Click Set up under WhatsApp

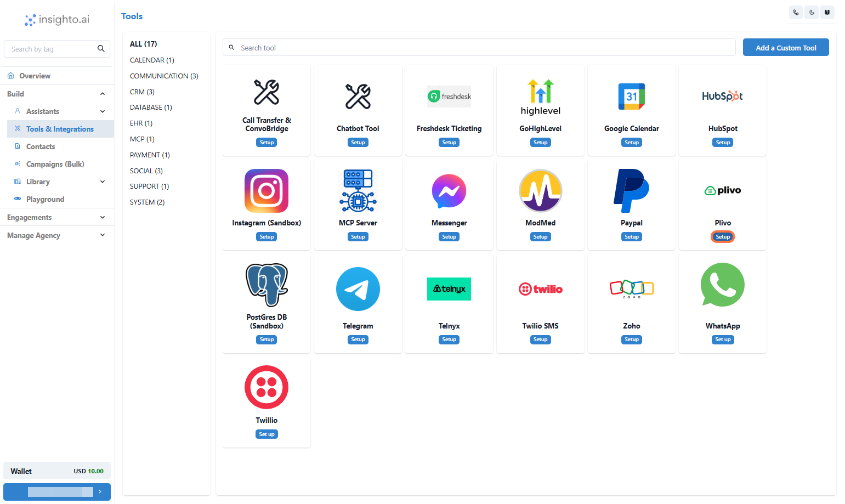pyautogui.click(x=723, y=339)
